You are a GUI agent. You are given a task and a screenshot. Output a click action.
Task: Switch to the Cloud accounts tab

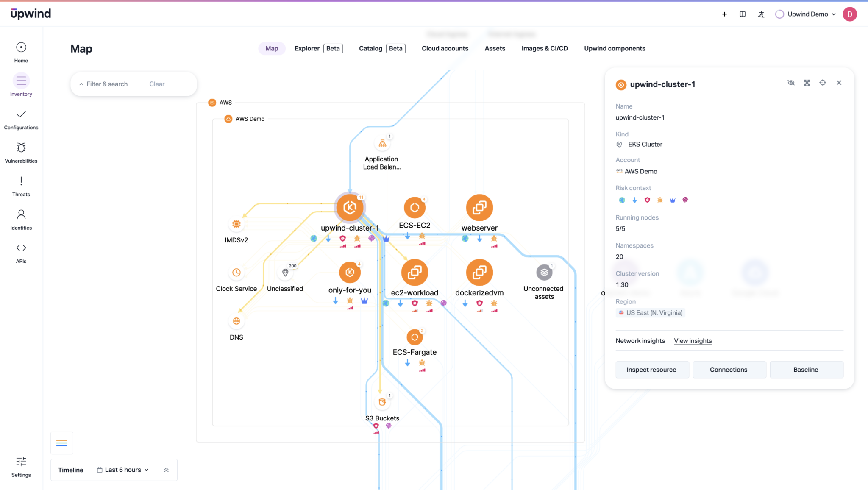pyautogui.click(x=445, y=48)
